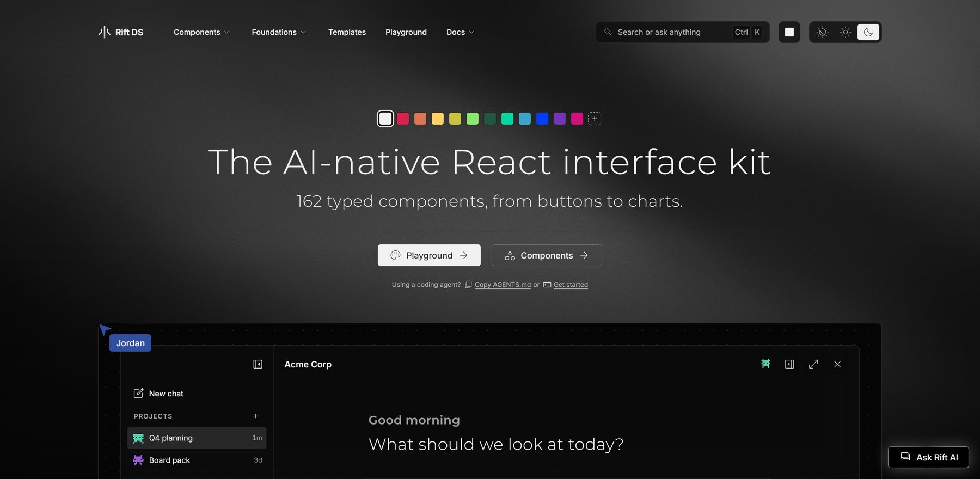Select dark theme (moon icon)
Image resolution: width=980 pixels, height=479 pixels.
pos(868,32)
